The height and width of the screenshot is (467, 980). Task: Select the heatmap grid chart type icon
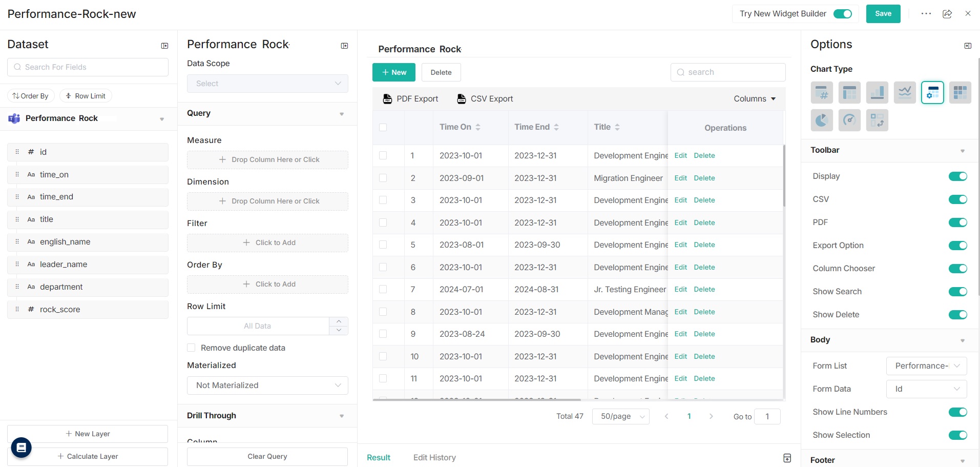click(960, 93)
